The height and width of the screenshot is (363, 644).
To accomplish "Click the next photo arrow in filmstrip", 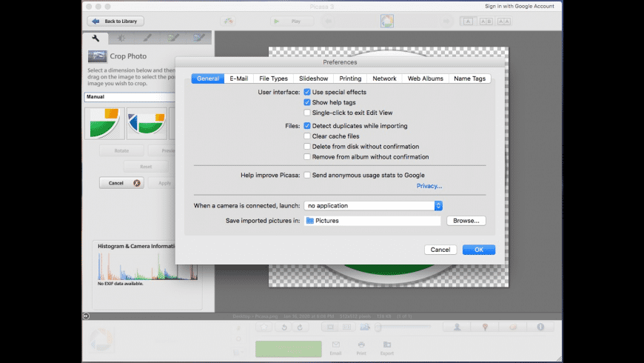I will 446,21.
